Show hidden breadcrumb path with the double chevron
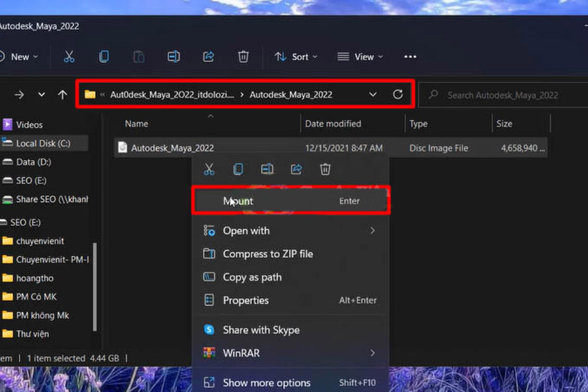588x392 pixels. tap(103, 95)
